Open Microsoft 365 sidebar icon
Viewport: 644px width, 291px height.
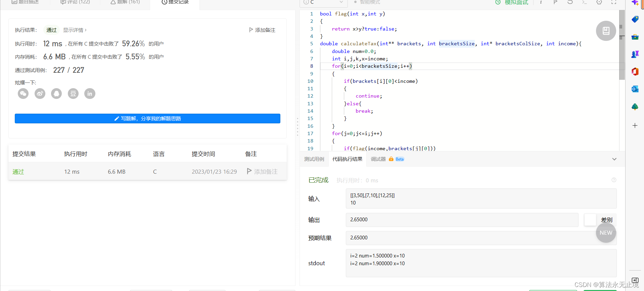(635, 71)
